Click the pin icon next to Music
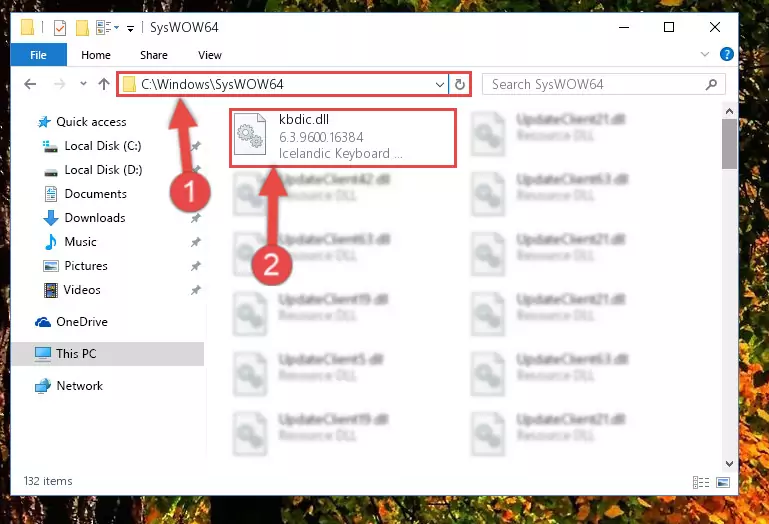769x524 pixels. (x=196, y=242)
